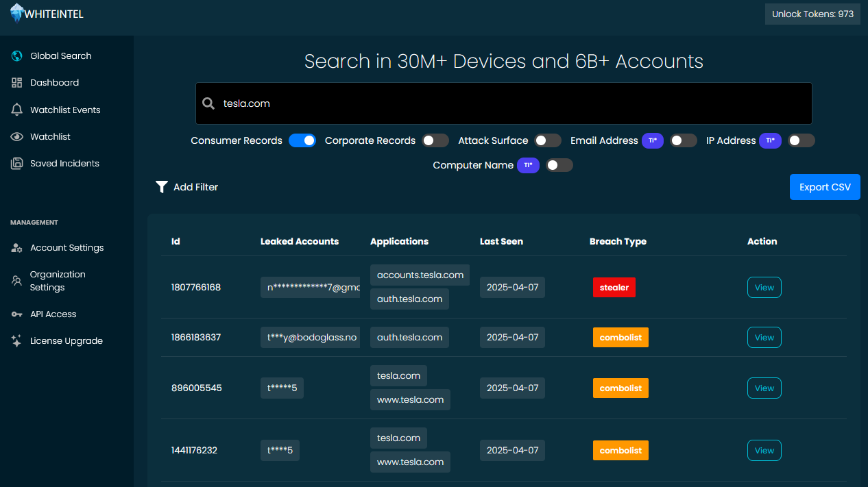The height and width of the screenshot is (487, 868).
Task: Click the TI* badge next to Computer Name
Action: point(528,165)
